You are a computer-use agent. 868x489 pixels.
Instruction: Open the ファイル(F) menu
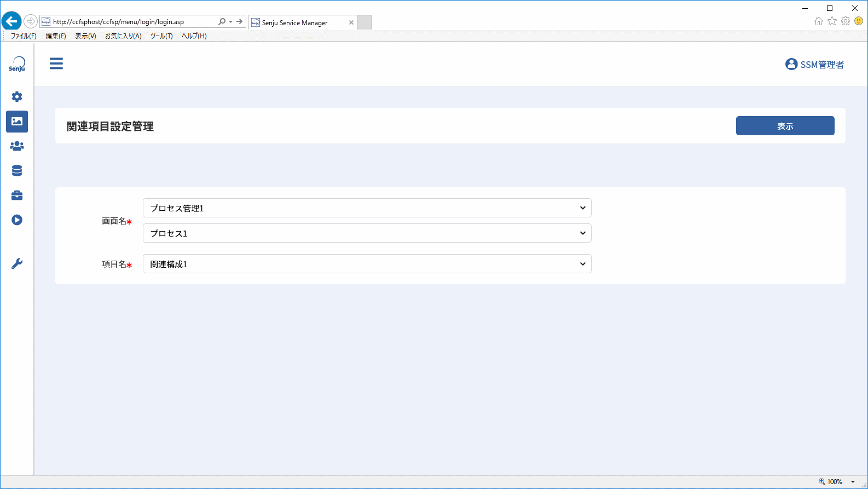(24, 36)
